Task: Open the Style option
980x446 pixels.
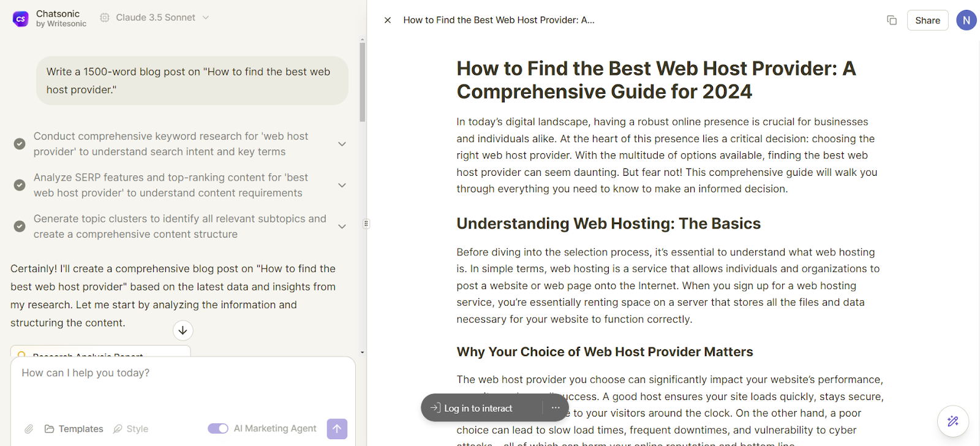Action: pyautogui.click(x=131, y=429)
